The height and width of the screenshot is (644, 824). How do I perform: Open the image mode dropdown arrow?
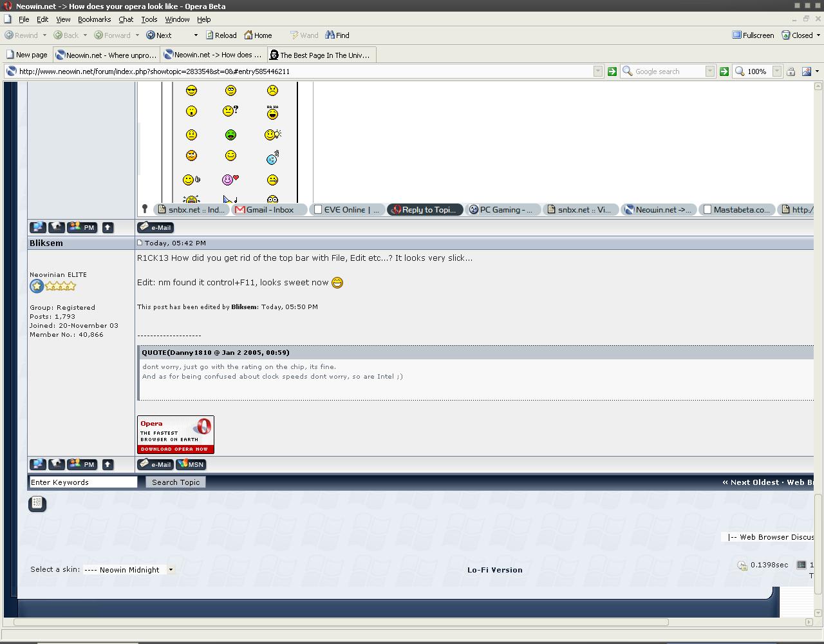tap(817, 71)
